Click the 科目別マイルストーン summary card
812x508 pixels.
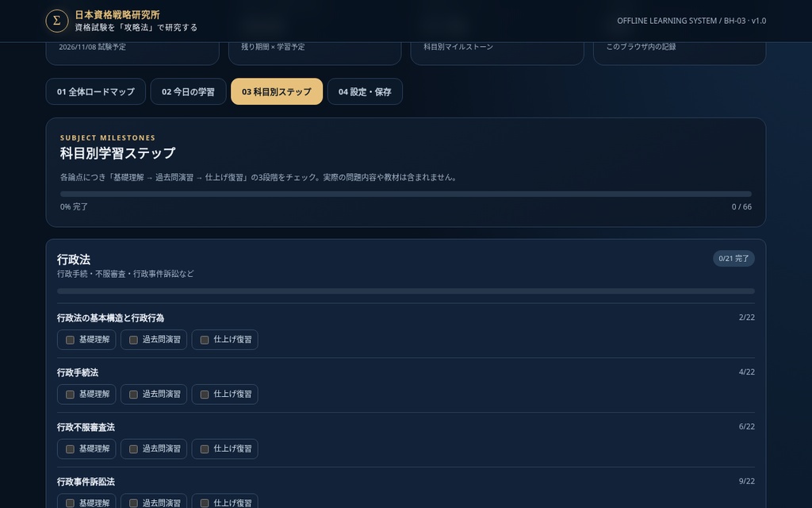pyautogui.click(x=497, y=53)
